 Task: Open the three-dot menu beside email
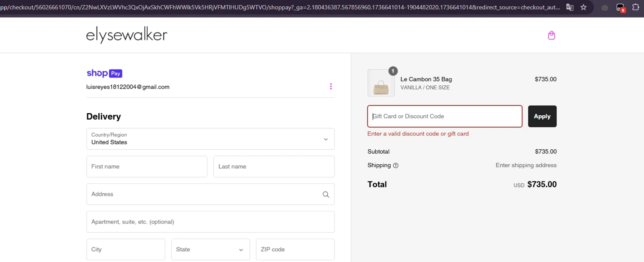coord(331,87)
